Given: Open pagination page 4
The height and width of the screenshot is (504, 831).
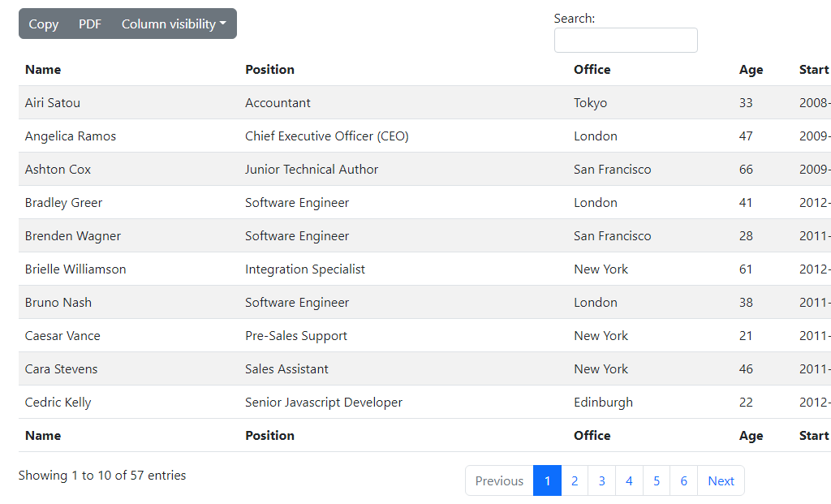Looking at the screenshot, I should pos(629,480).
